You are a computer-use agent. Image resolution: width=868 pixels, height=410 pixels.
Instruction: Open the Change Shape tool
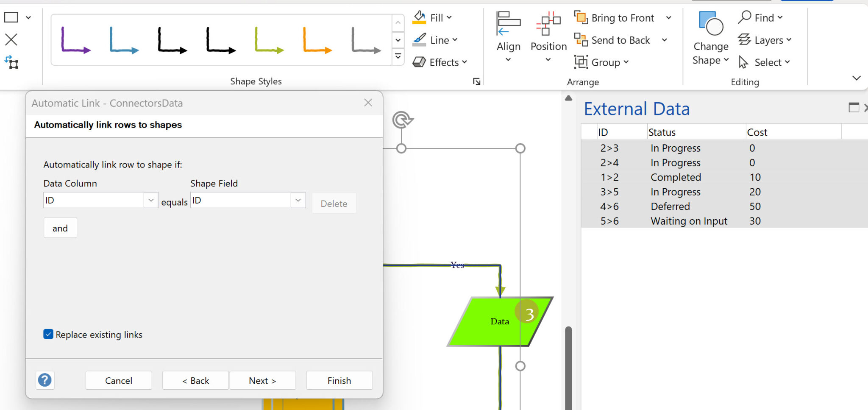click(x=710, y=38)
